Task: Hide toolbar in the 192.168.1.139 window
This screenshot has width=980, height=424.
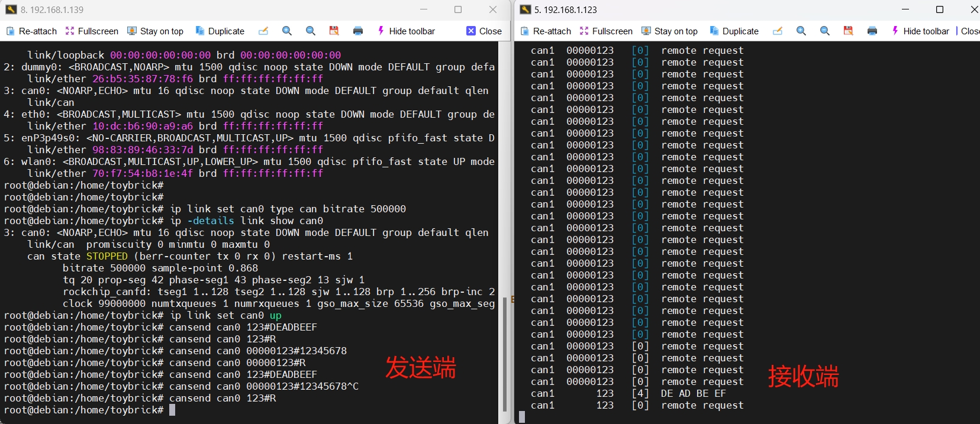Action: (x=406, y=31)
